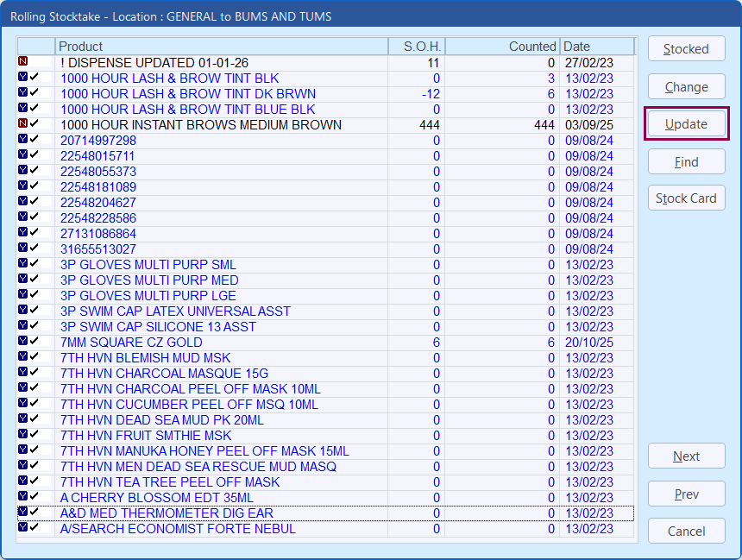This screenshot has height=560, width=742.
Task: Click the blue Y icon for 7TH HVN BLEMISH MUD MSK
Action: [x=23, y=357]
